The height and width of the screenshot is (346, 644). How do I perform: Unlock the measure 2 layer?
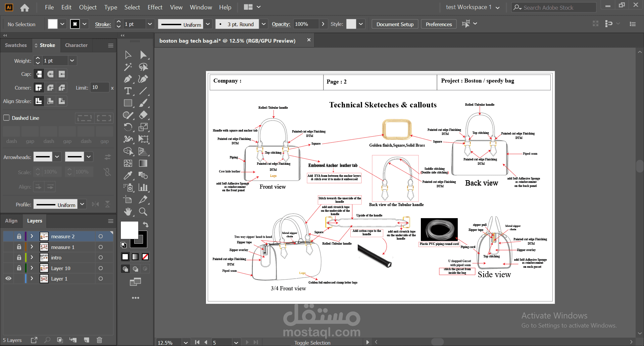click(x=19, y=236)
